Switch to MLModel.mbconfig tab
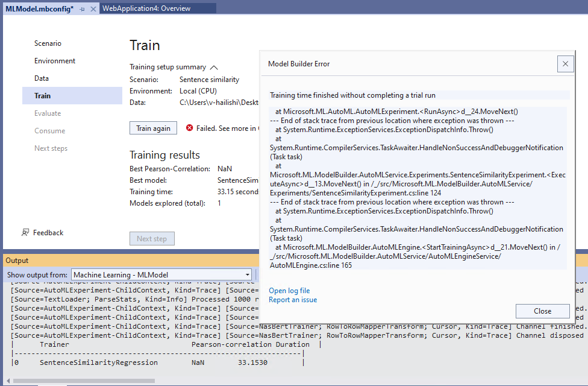The height and width of the screenshot is (386, 588). [39, 8]
